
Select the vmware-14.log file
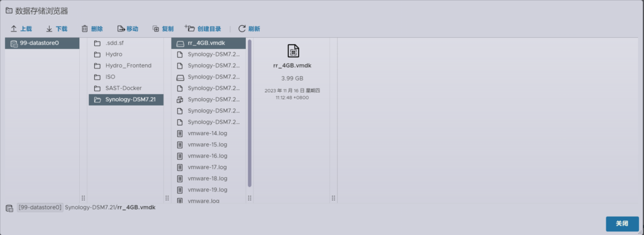coord(209,133)
